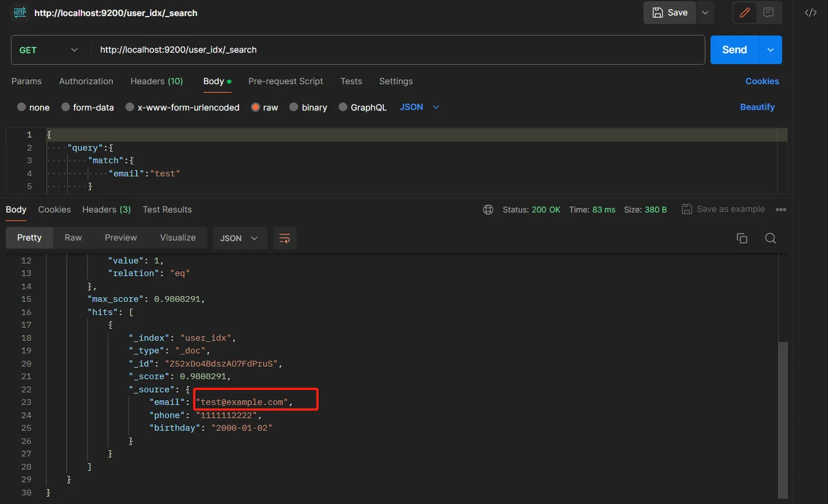
Task: Select the none body type
Action: point(22,107)
